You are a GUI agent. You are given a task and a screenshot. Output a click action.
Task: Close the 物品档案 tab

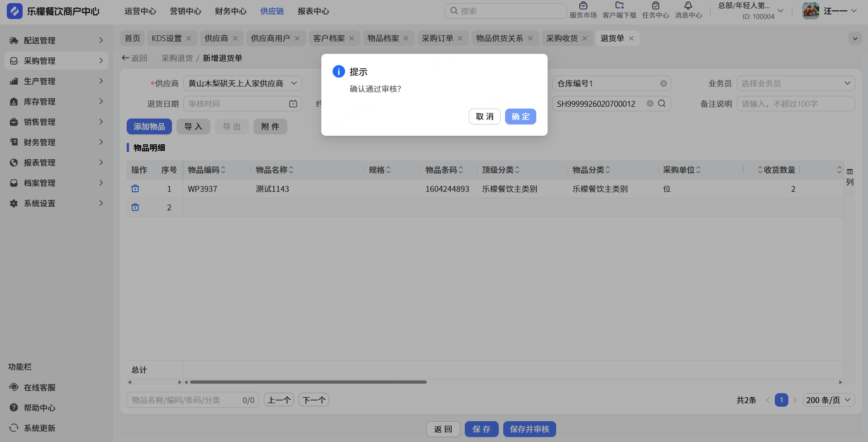406,38
